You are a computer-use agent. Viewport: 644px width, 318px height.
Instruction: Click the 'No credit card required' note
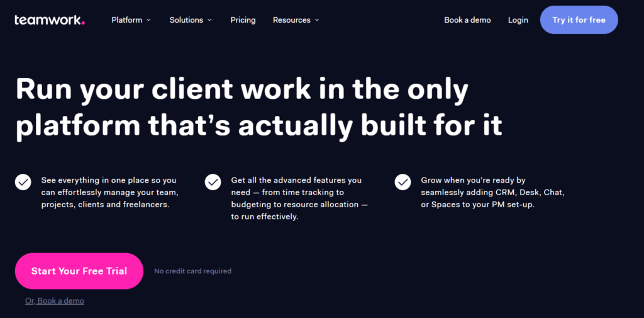pyautogui.click(x=192, y=271)
